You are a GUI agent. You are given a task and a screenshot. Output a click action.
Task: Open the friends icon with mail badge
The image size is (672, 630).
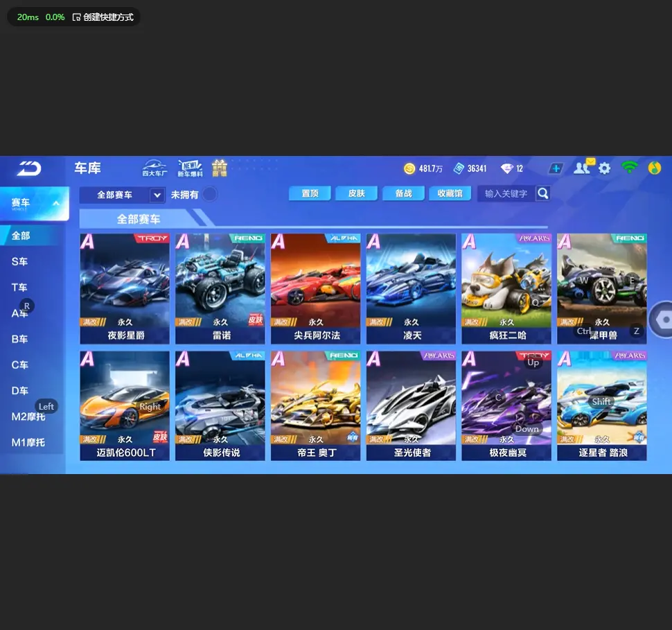[584, 167]
